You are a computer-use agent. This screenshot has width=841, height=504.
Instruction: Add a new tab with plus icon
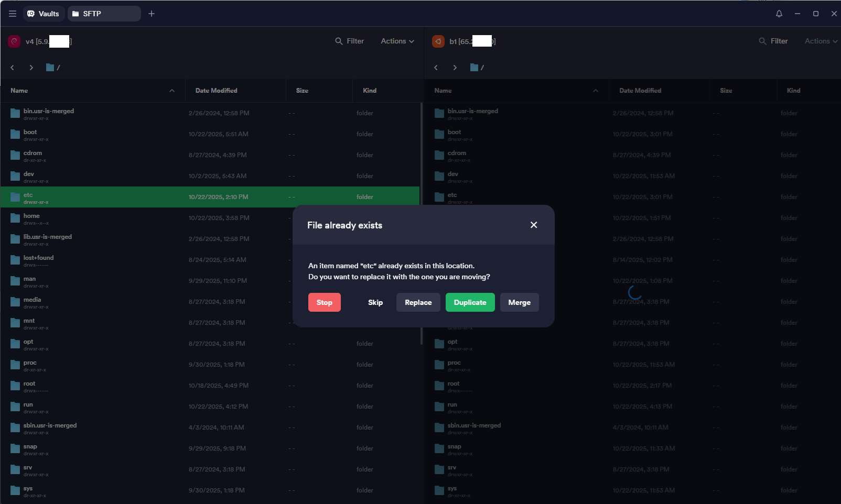click(152, 14)
